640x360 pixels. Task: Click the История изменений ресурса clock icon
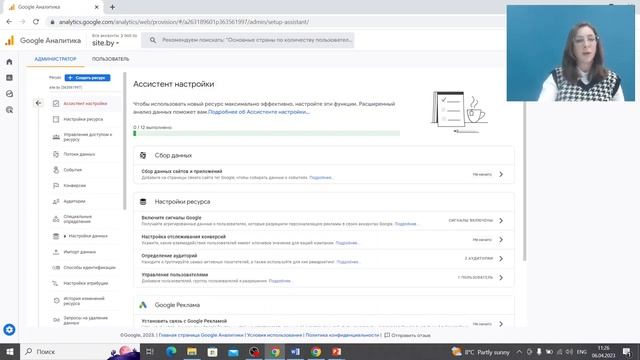click(56, 301)
